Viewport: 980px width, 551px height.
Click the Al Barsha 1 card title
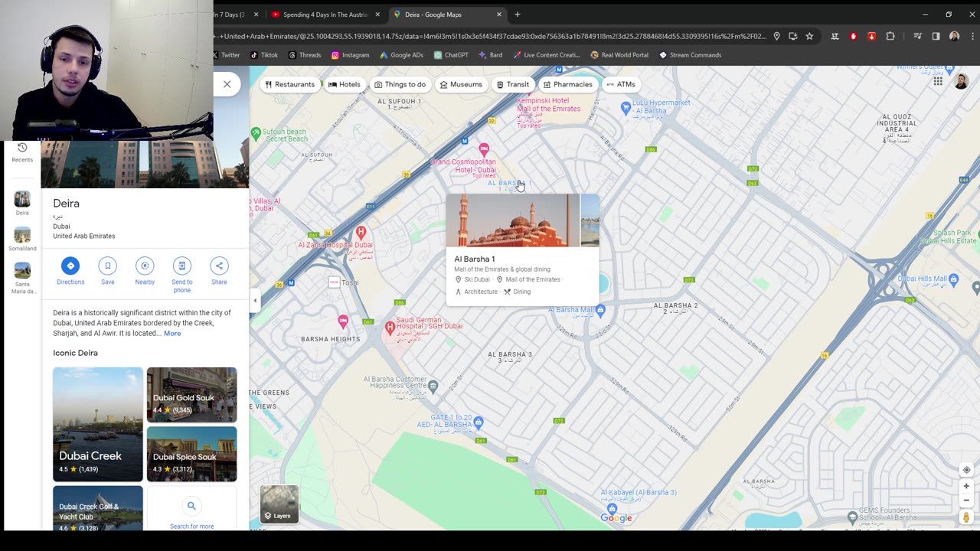tap(475, 259)
